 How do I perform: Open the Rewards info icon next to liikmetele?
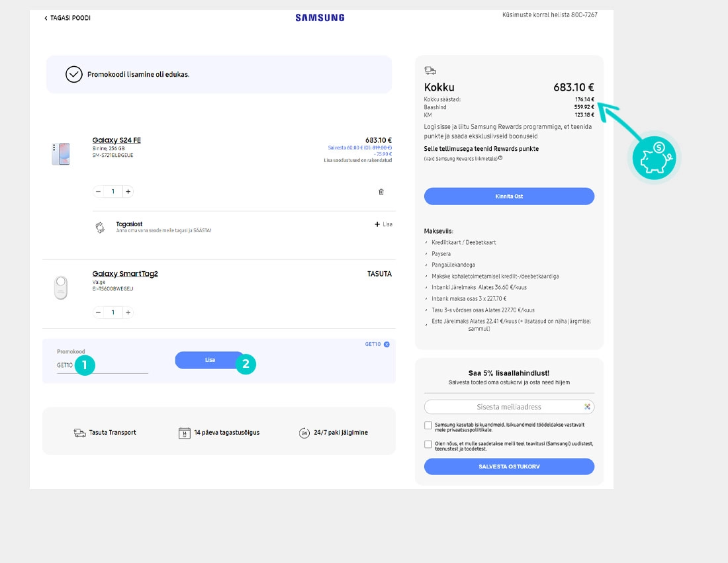click(500, 158)
